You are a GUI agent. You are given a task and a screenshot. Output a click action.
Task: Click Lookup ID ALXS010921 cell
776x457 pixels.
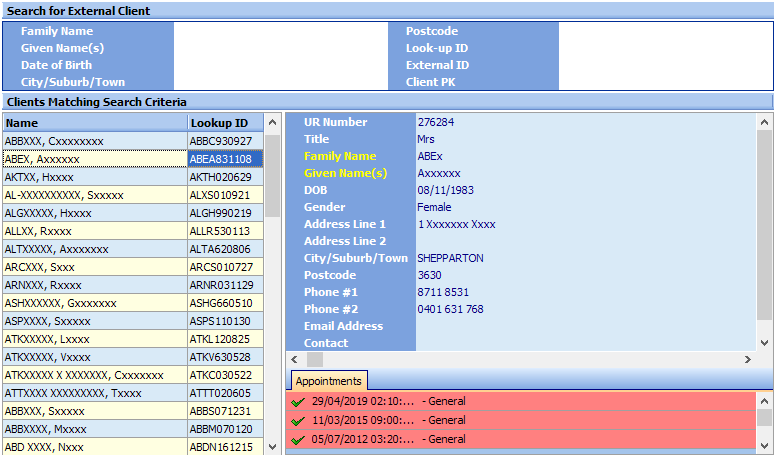click(x=225, y=195)
